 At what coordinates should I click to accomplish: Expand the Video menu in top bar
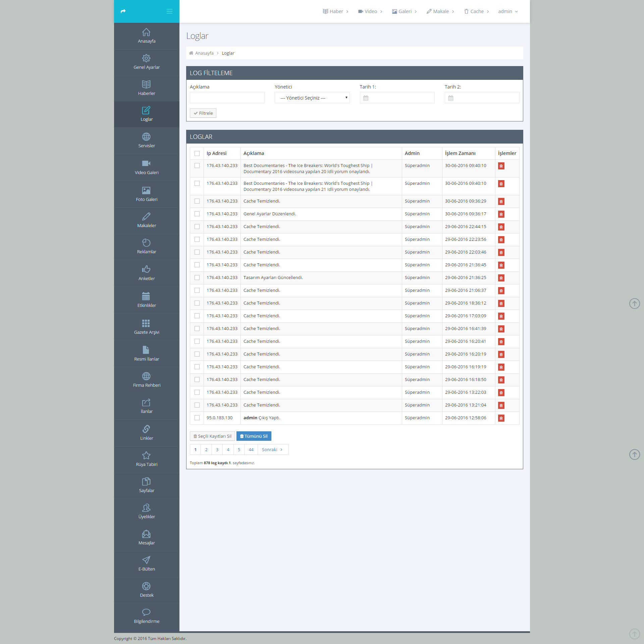click(370, 11)
